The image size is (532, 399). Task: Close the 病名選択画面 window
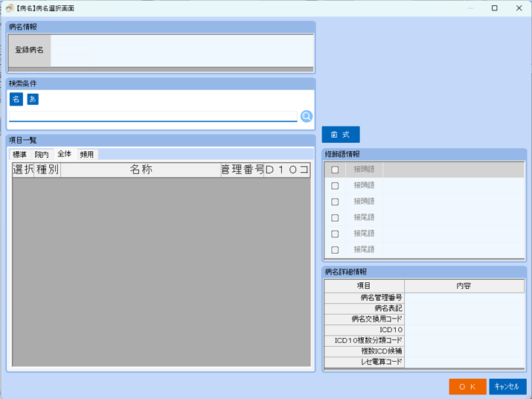point(519,8)
